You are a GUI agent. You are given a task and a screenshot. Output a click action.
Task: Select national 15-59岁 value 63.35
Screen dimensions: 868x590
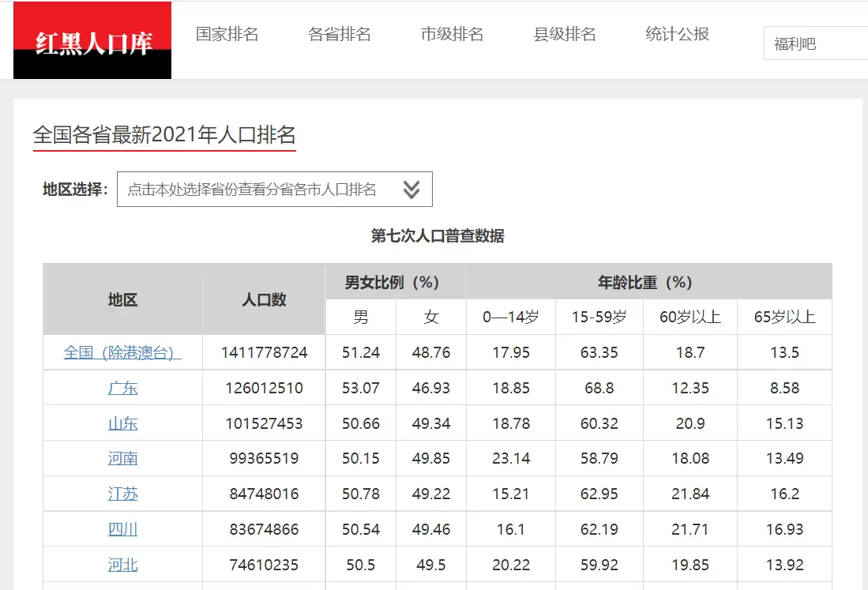coord(599,352)
